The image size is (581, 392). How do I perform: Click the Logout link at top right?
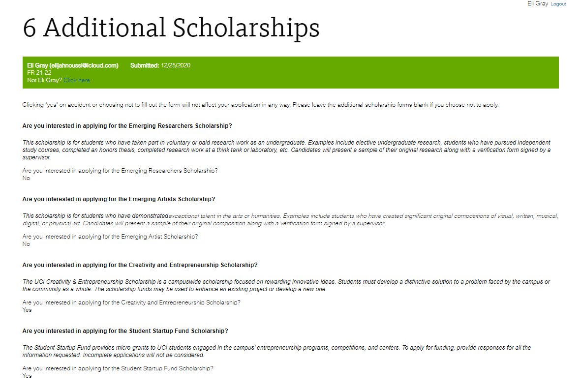(558, 4)
